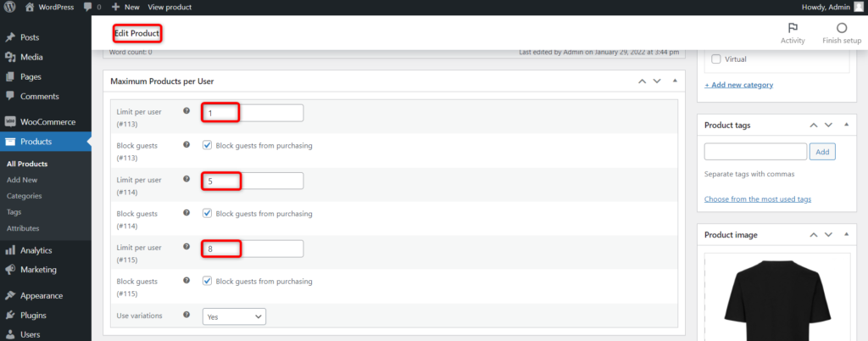The width and height of the screenshot is (868, 341).
Task: Click the WordPress logo icon
Action: [10, 7]
